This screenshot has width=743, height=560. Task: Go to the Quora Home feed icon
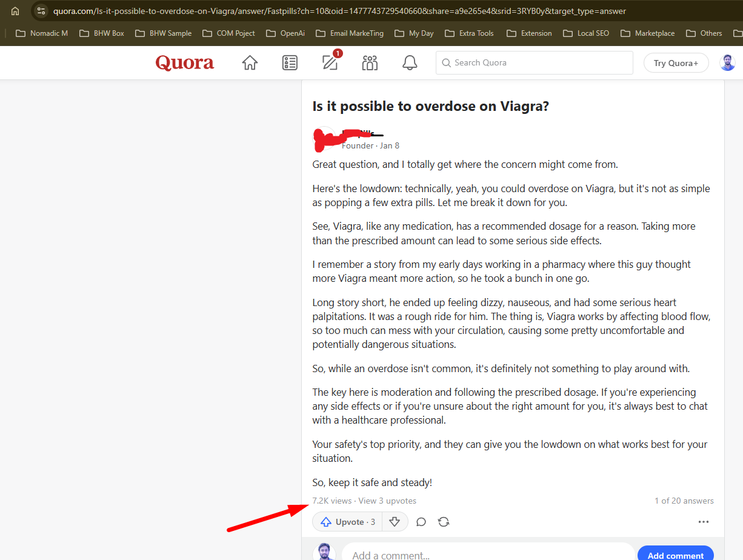tap(250, 62)
